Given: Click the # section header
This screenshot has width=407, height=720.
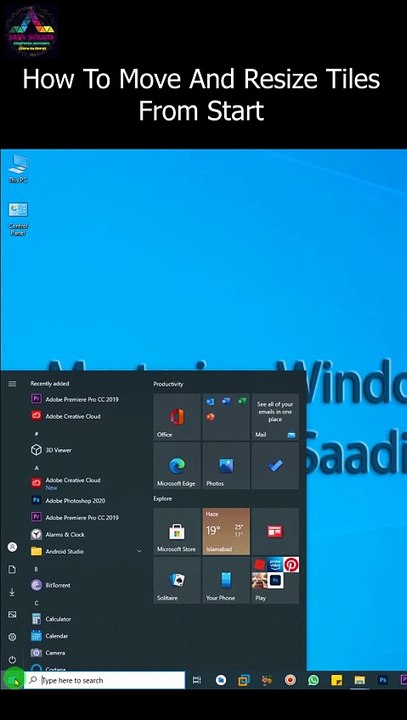Looking at the screenshot, I should pos(37,433).
